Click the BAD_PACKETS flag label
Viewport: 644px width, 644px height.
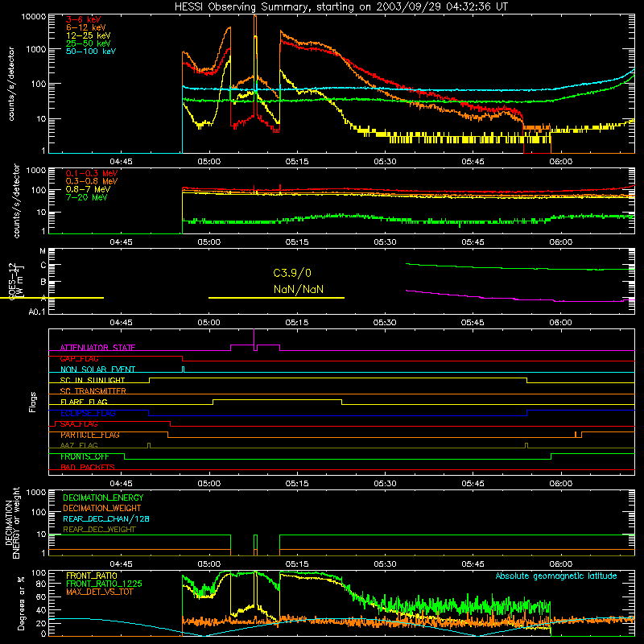88,467
